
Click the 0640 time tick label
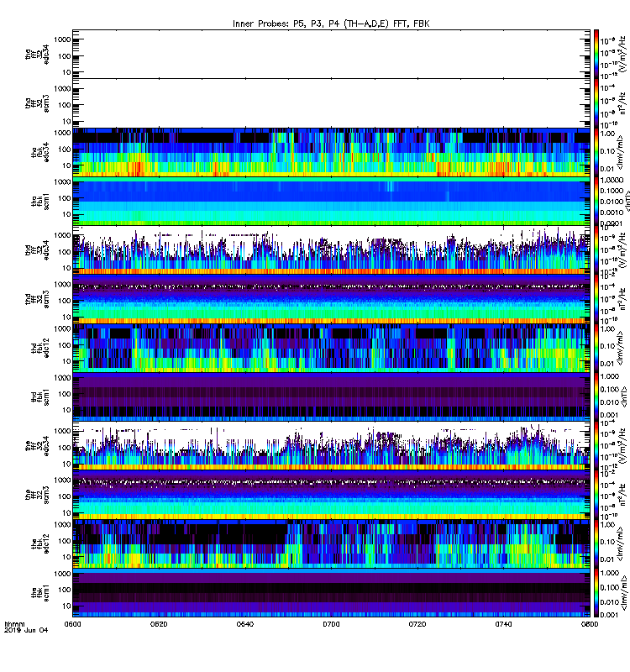tap(244, 624)
